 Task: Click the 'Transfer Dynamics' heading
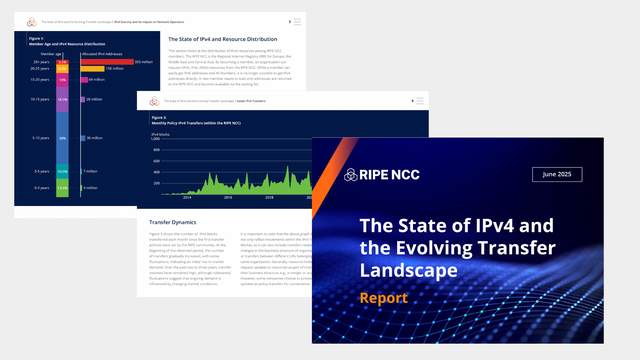pyautogui.click(x=173, y=222)
